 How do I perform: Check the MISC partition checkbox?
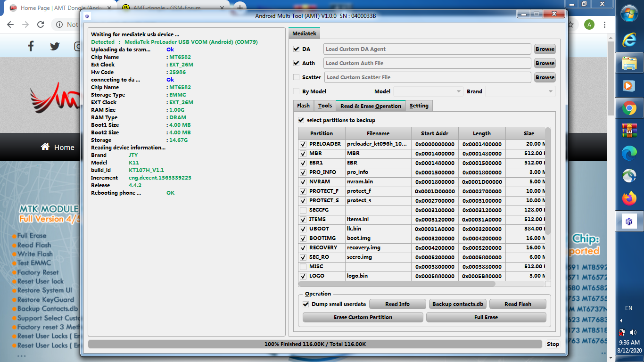point(303,267)
